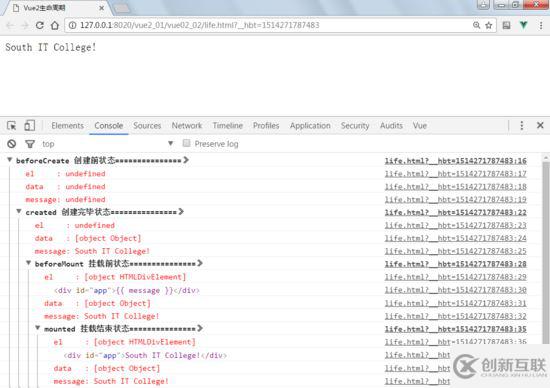Activate the inspect element picker icon
The height and width of the screenshot is (388, 550).
pos(12,126)
